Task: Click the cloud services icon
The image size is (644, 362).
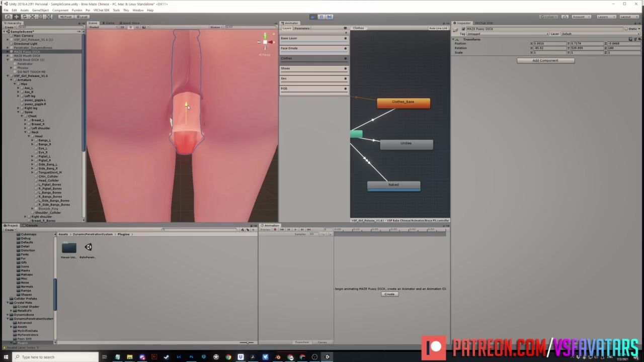Action: point(565,17)
